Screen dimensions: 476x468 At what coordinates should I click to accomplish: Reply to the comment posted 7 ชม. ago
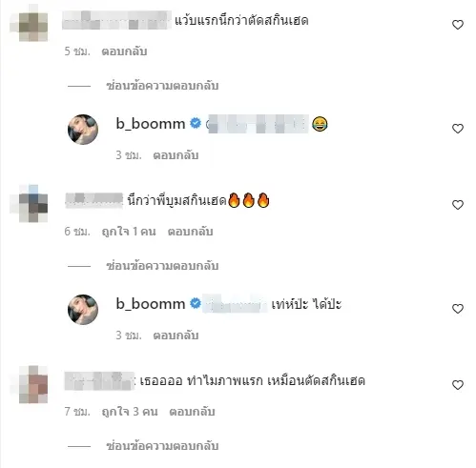(x=192, y=412)
